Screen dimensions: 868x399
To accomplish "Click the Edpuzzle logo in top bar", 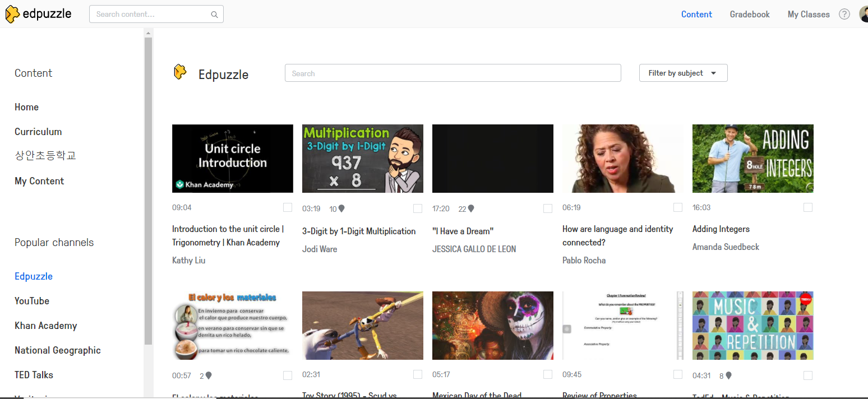I will (x=38, y=14).
